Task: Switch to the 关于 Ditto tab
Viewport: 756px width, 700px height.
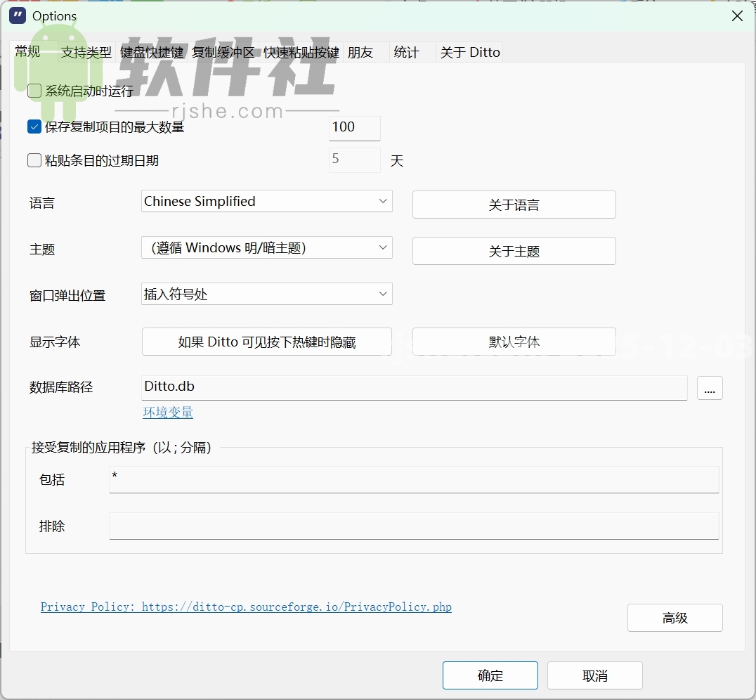Action: point(469,51)
